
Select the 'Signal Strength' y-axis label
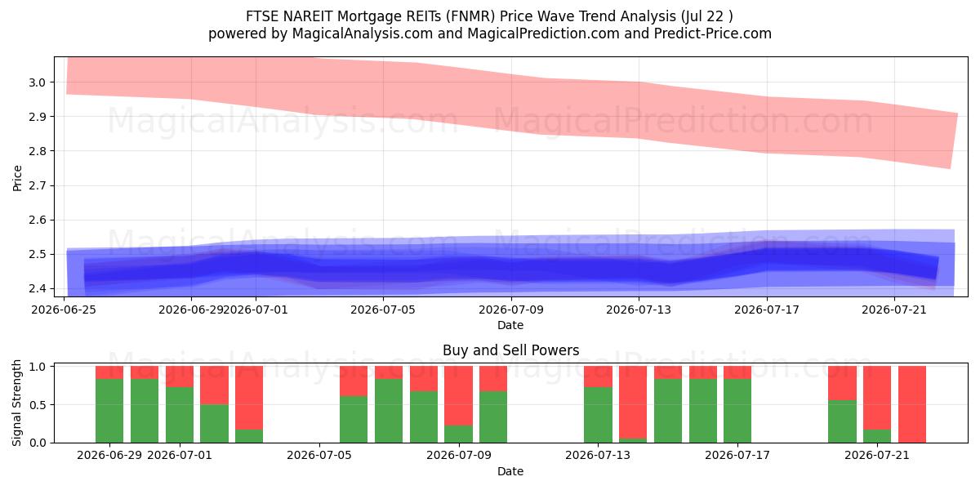coord(18,403)
